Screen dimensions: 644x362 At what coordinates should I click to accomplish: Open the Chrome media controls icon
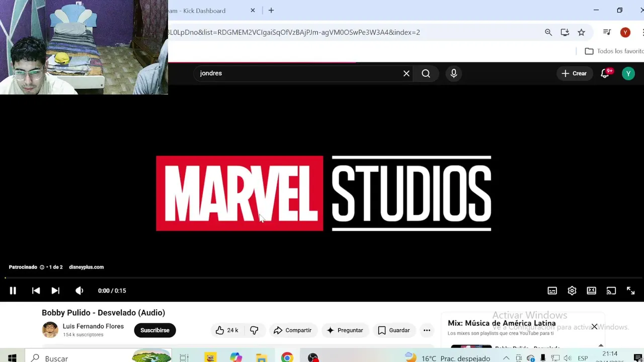[x=607, y=32]
